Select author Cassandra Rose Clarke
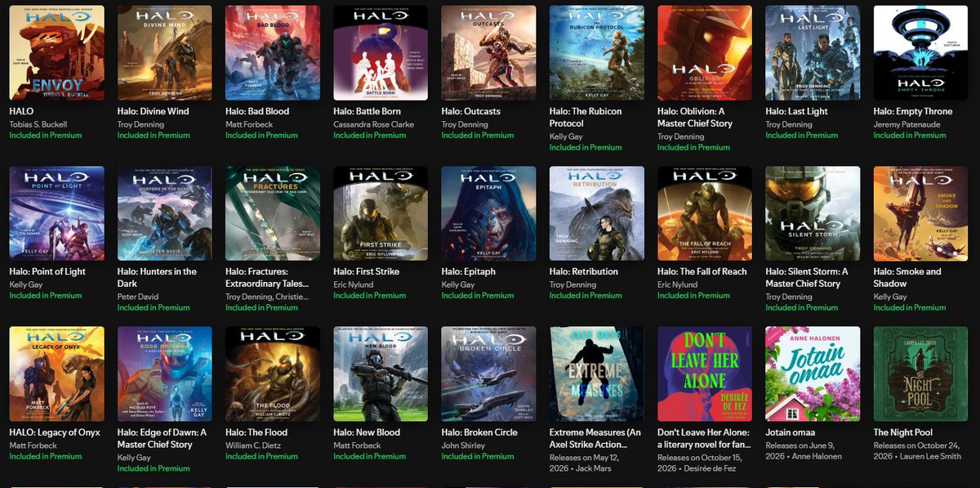Viewport: 980px width, 488px height. pos(374,124)
